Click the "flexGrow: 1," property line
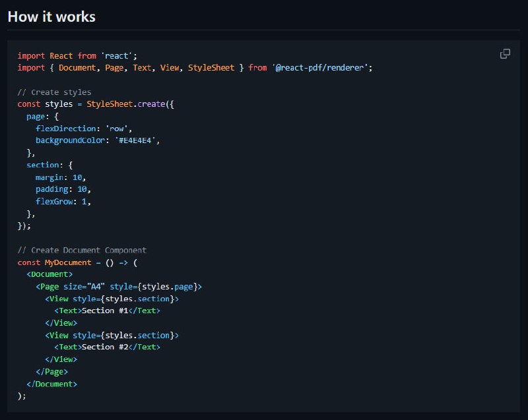528x420 pixels. click(63, 201)
